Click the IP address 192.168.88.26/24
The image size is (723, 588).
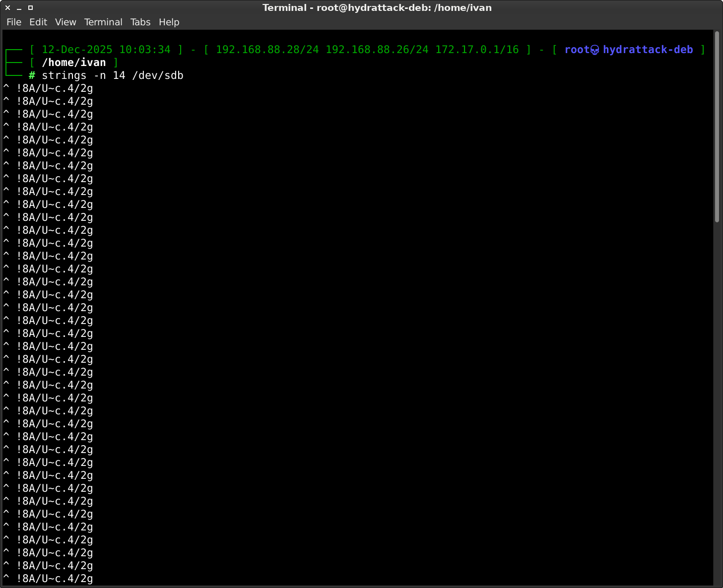[377, 50]
